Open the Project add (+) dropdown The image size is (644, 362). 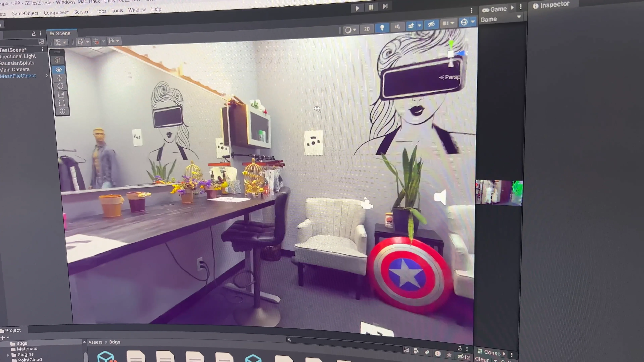pyautogui.click(x=5, y=338)
